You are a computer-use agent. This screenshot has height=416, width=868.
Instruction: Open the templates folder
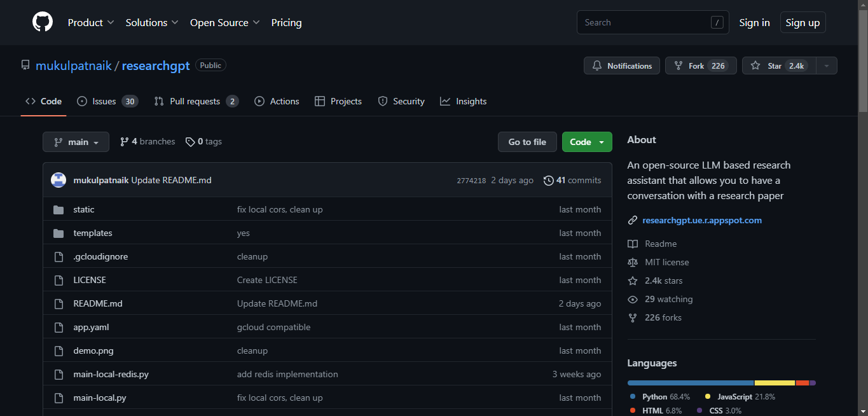tap(93, 233)
